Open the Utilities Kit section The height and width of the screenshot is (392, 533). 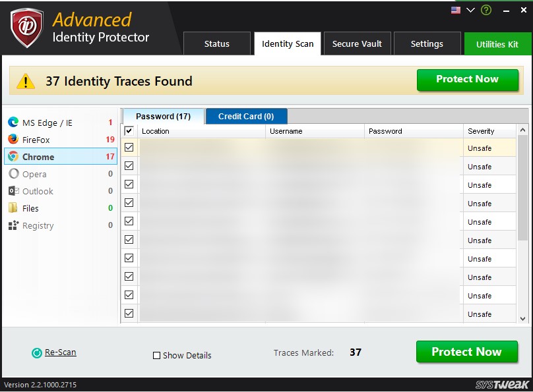coord(497,43)
